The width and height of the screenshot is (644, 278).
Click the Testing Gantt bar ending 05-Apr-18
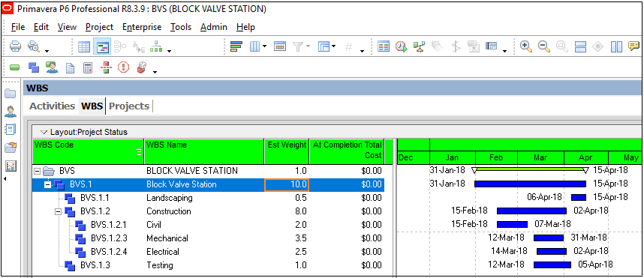(552, 265)
